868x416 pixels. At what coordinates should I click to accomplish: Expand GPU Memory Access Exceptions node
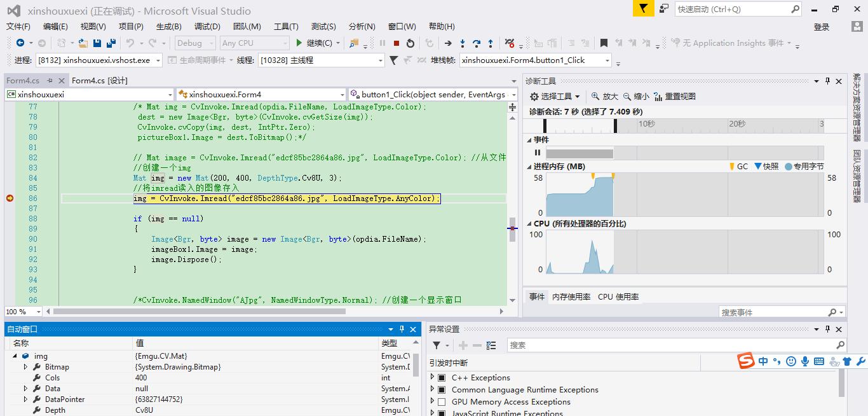pos(433,402)
